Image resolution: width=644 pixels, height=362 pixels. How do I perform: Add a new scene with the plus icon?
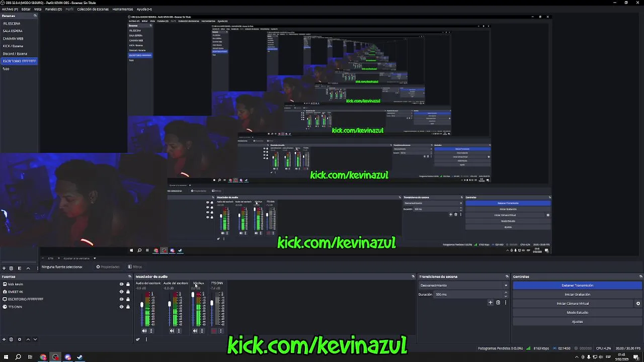click(x=4, y=268)
